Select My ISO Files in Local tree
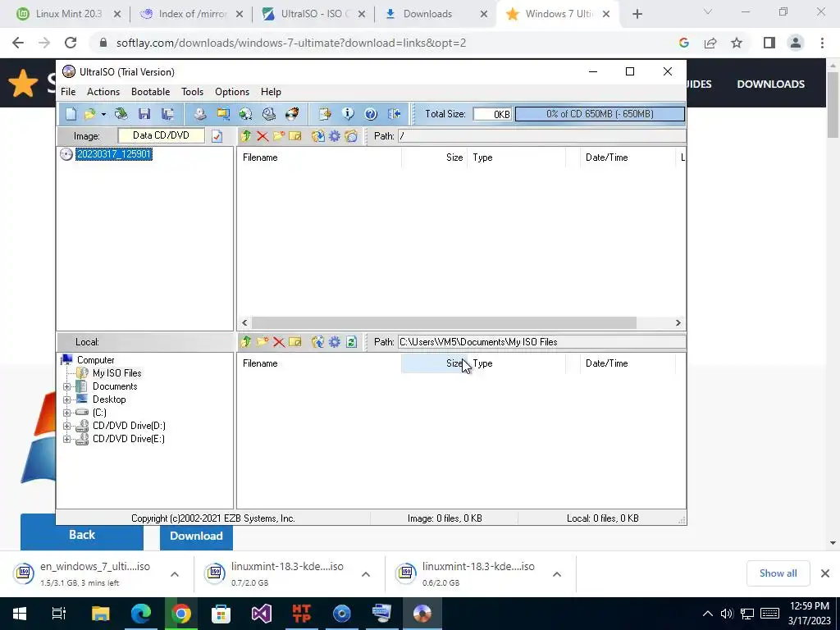Viewport: 840px width, 630px height. [x=116, y=373]
